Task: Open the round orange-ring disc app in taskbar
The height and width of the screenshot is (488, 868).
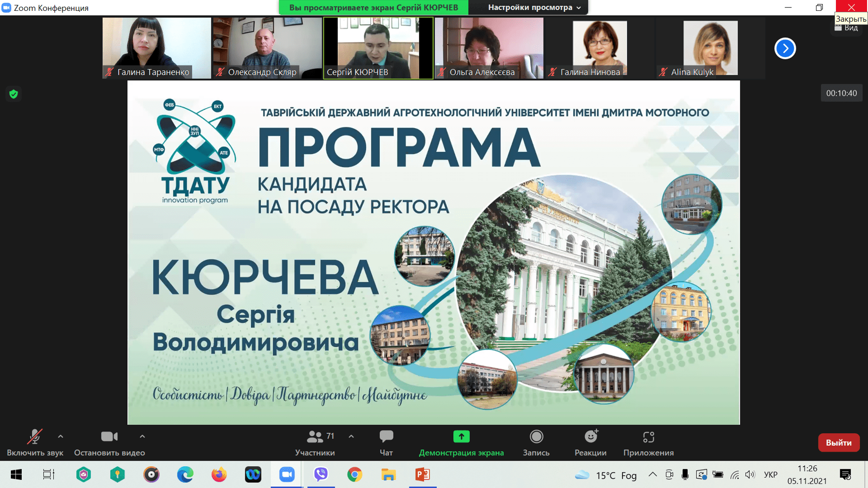Action: coord(151,474)
